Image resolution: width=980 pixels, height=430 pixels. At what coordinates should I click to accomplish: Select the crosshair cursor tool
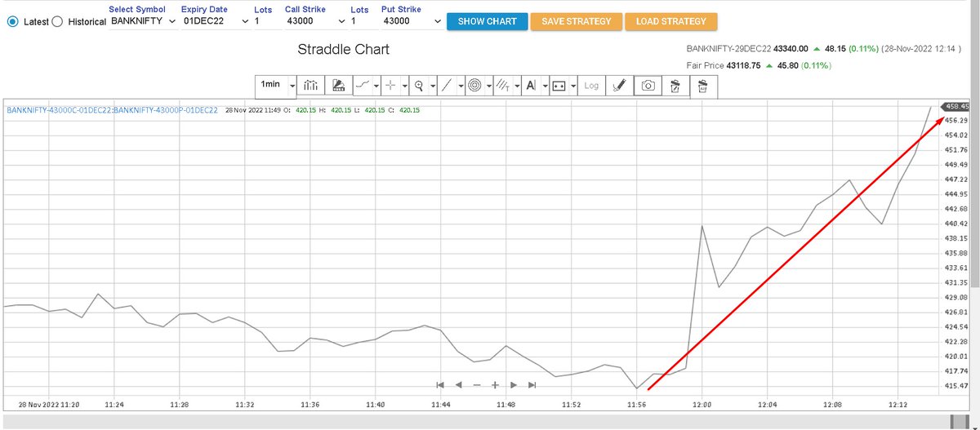391,85
